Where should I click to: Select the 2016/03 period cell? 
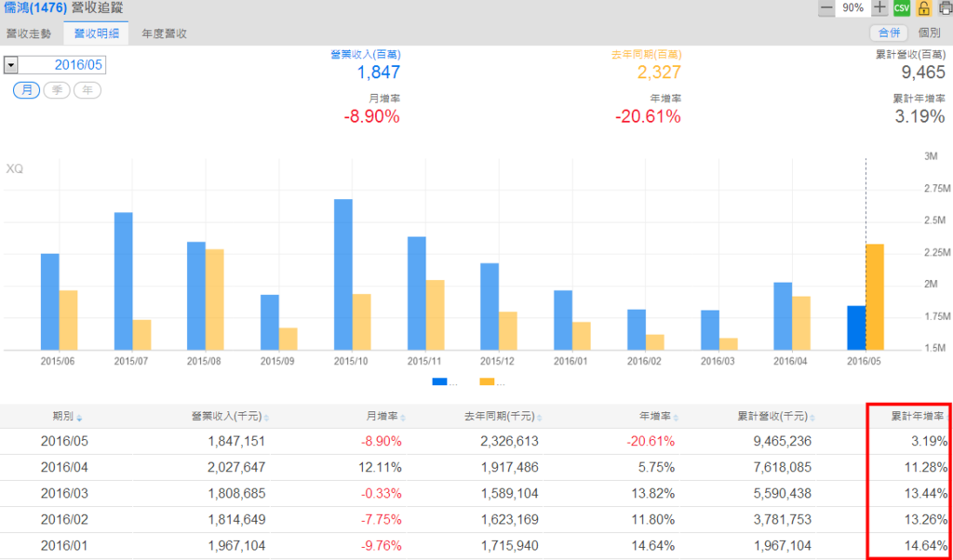tap(64, 494)
